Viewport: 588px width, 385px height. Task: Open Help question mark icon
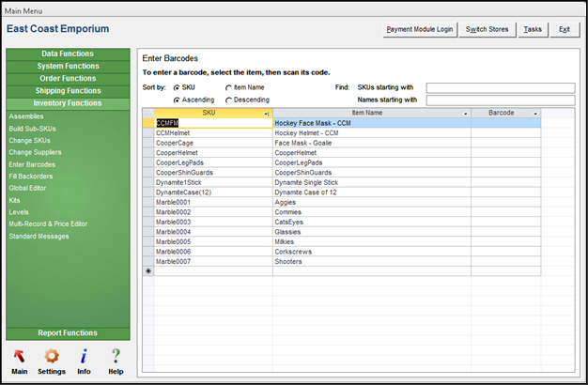tap(116, 356)
